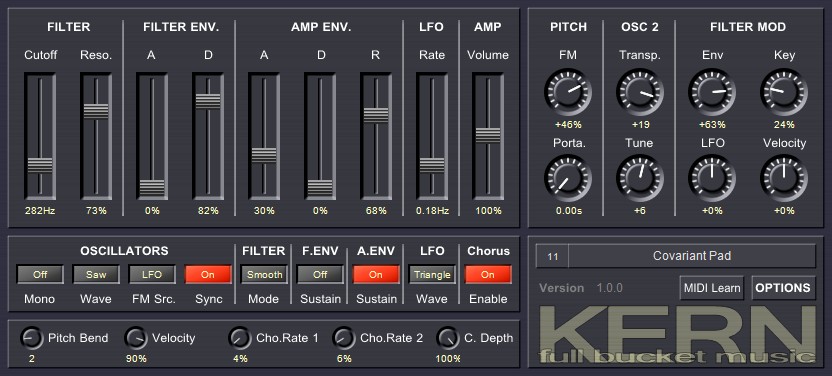Viewport: 832px width, 376px height.
Task: Open the Covariant Pad preset selector
Action: (x=692, y=256)
